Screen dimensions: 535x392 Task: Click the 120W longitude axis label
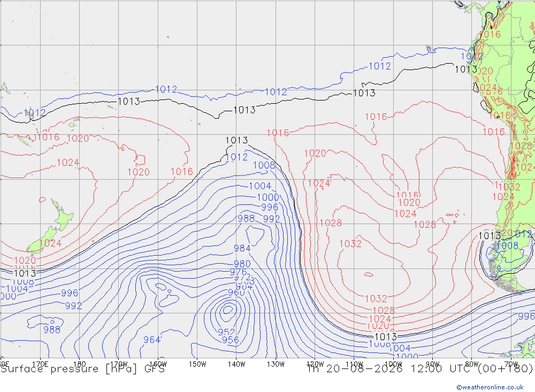click(315, 364)
